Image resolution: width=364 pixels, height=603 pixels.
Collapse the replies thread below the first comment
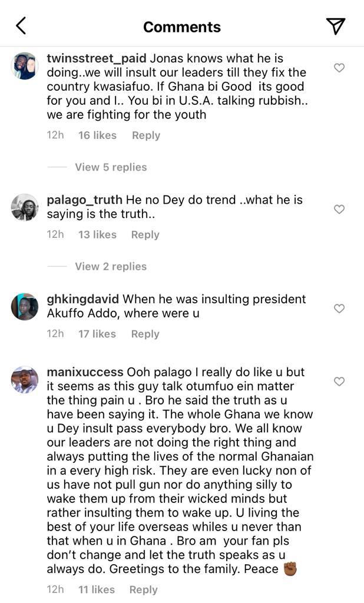coord(111,167)
